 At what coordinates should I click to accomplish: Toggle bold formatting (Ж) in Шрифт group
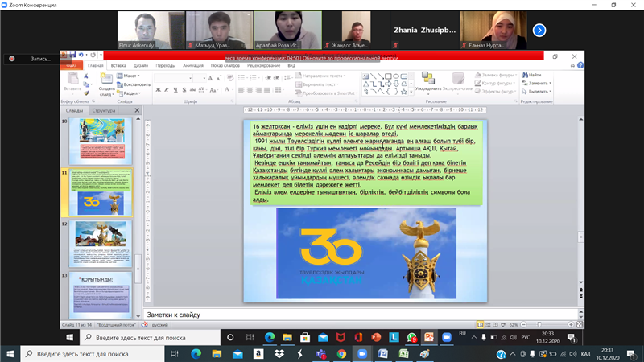pyautogui.click(x=159, y=90)
